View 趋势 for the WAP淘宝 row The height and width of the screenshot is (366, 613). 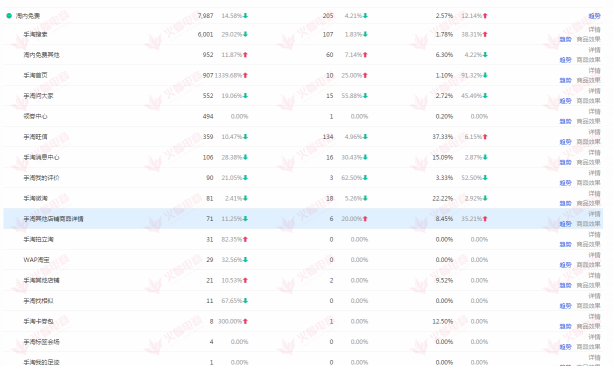[565, 265]
